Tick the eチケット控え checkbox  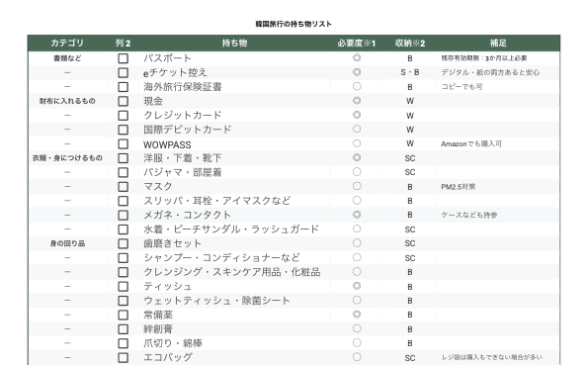[123, 72]
